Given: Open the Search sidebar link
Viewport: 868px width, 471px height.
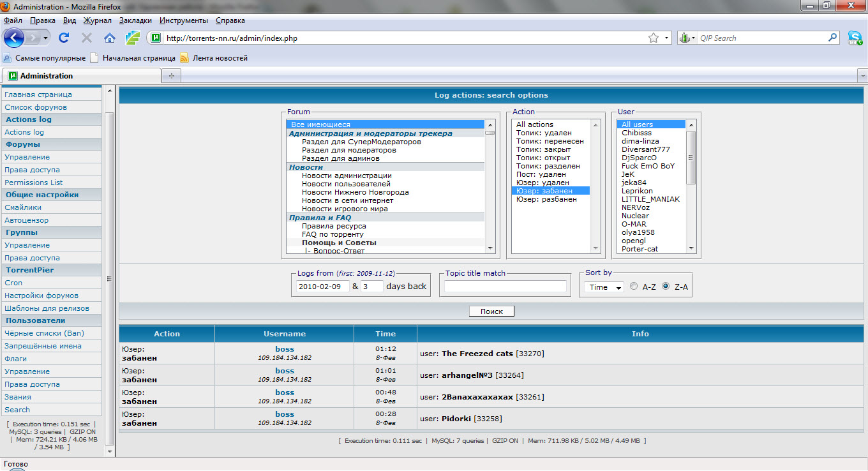Looking at the screenshot, I should coord(17,410).
